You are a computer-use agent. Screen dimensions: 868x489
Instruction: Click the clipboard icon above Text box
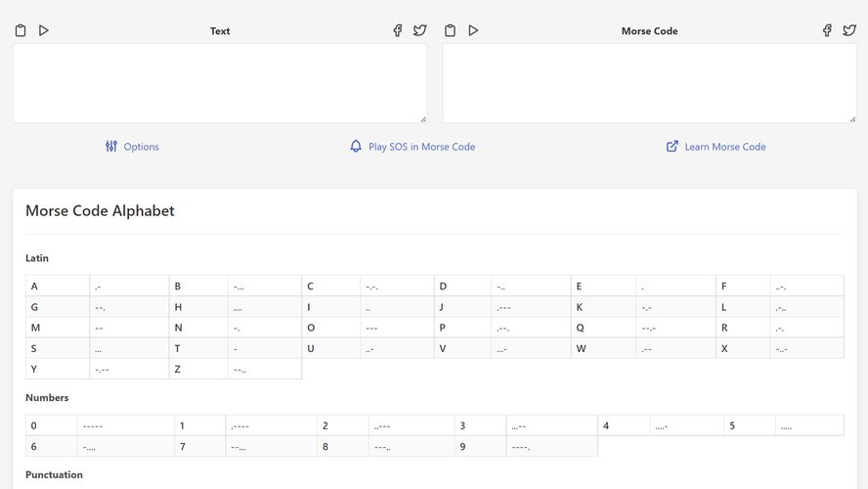[x=21, y=30]
